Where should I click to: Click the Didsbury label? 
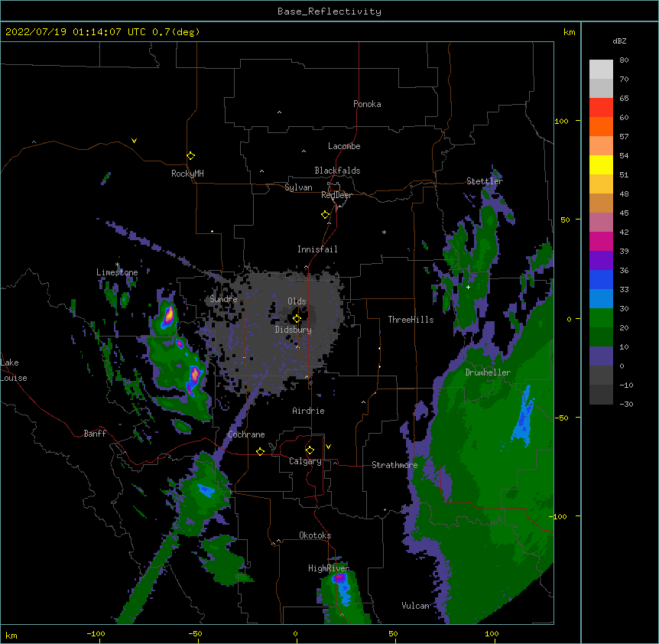294,330
